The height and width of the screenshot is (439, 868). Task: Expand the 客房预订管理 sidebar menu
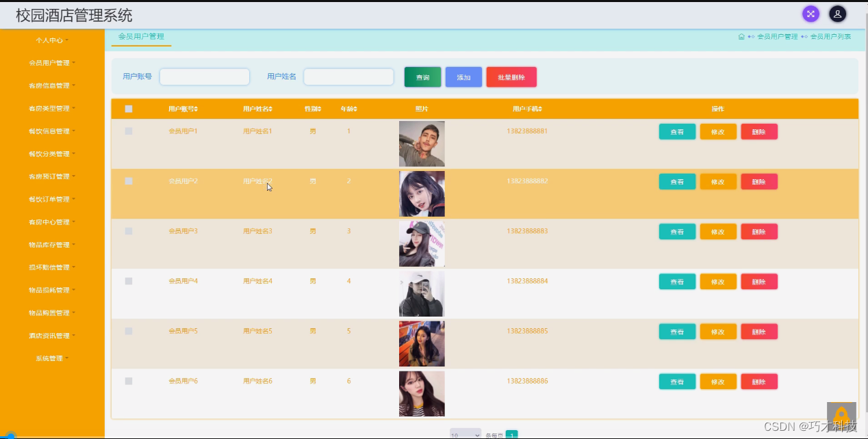click(52, 176)
